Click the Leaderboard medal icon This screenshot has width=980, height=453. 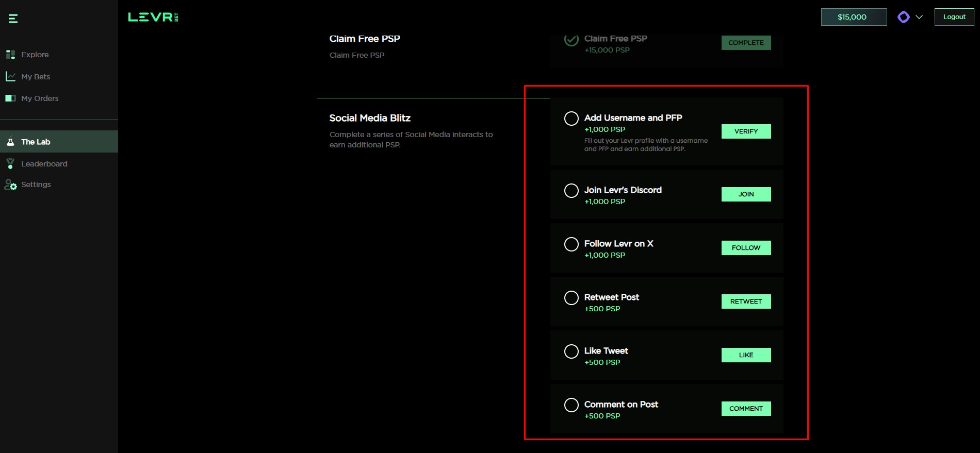coord(10,164)
